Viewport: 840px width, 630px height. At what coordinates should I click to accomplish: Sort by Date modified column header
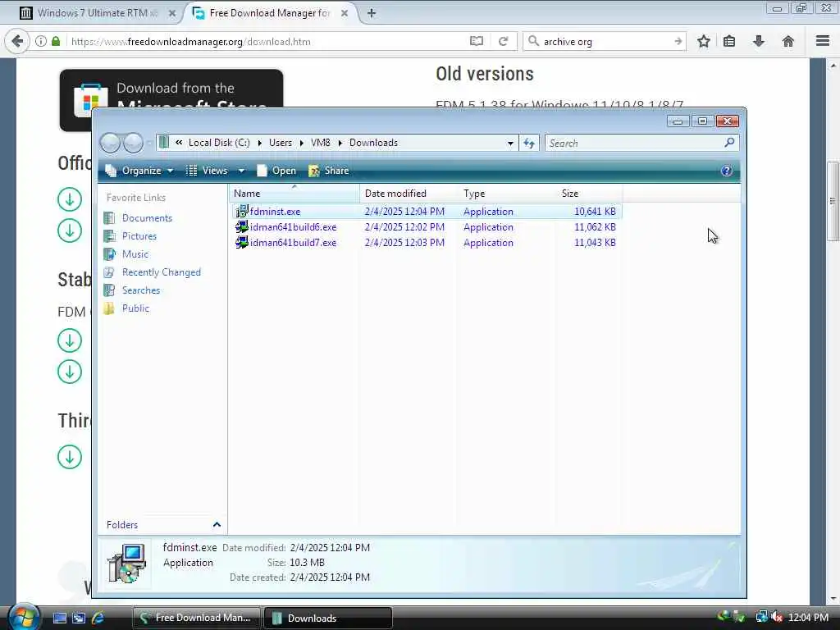(x=409, y=194)
